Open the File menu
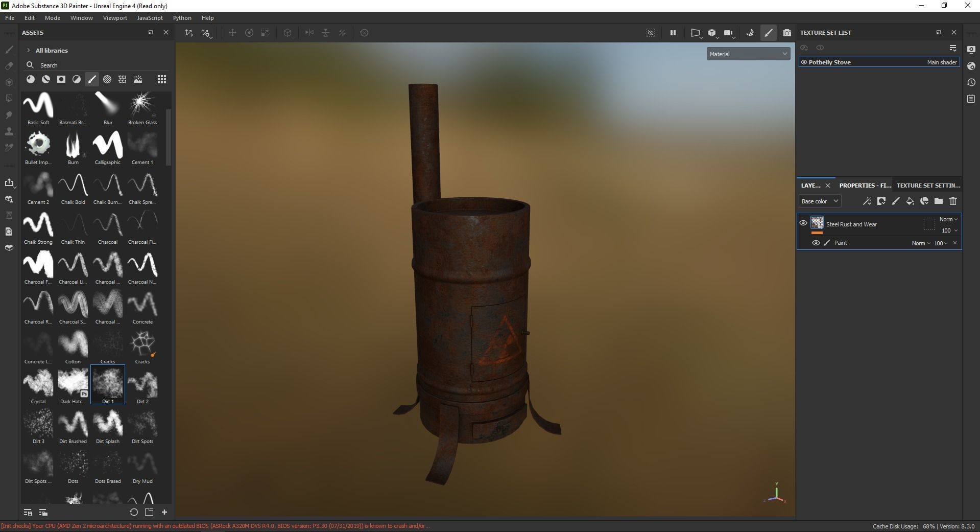This screenshot has height=532, width=980. [x=10, y=18]
